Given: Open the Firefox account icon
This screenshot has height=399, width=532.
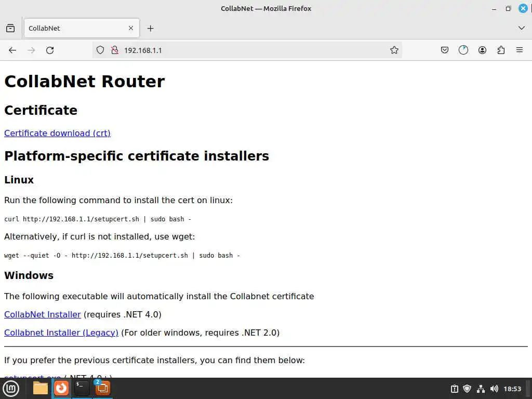Looking at the screenshot, I should pyautogui.click(x=482, y=50).
